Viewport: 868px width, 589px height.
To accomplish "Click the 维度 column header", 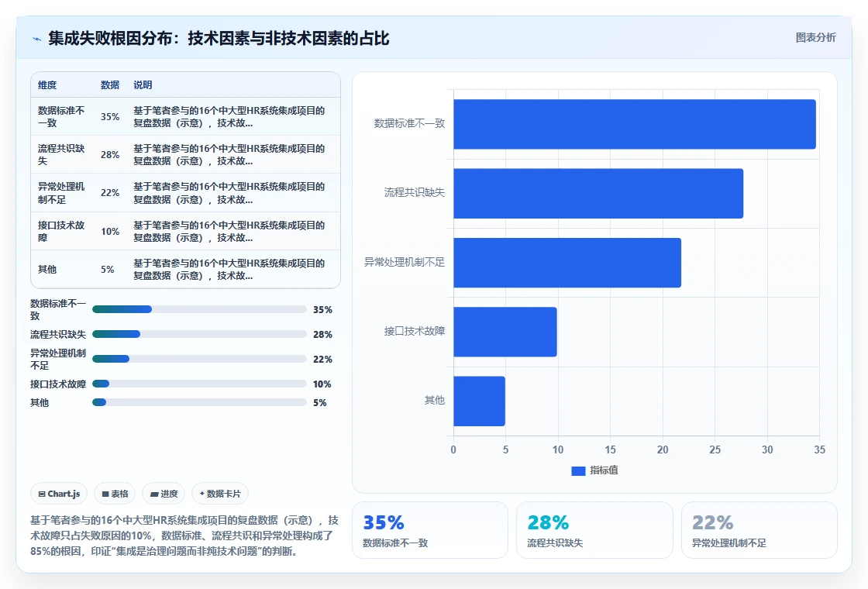I will coord(47,85).
